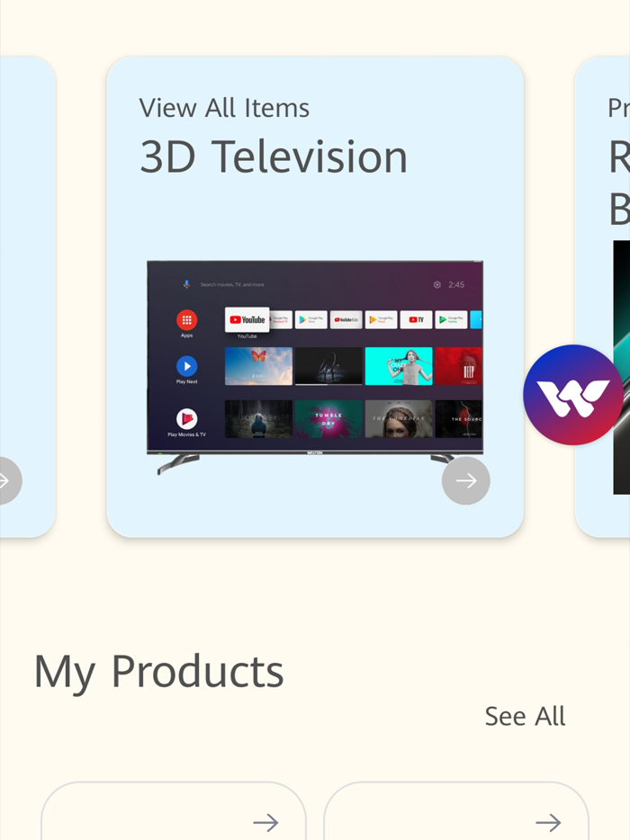The height and width of the screenshot is (840, 630).
Task: Tap the See All link
Action: click(x=525, y=716)
